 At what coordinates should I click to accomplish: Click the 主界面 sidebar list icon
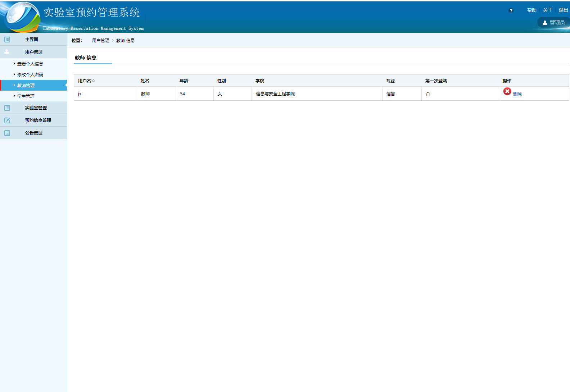pyautogui.click(x=7, y=40)
